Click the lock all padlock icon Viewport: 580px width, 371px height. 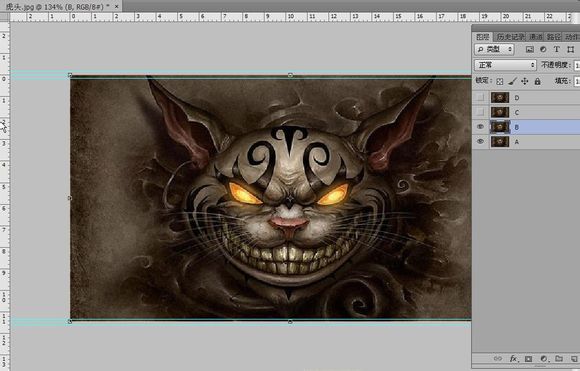[537, 81]
